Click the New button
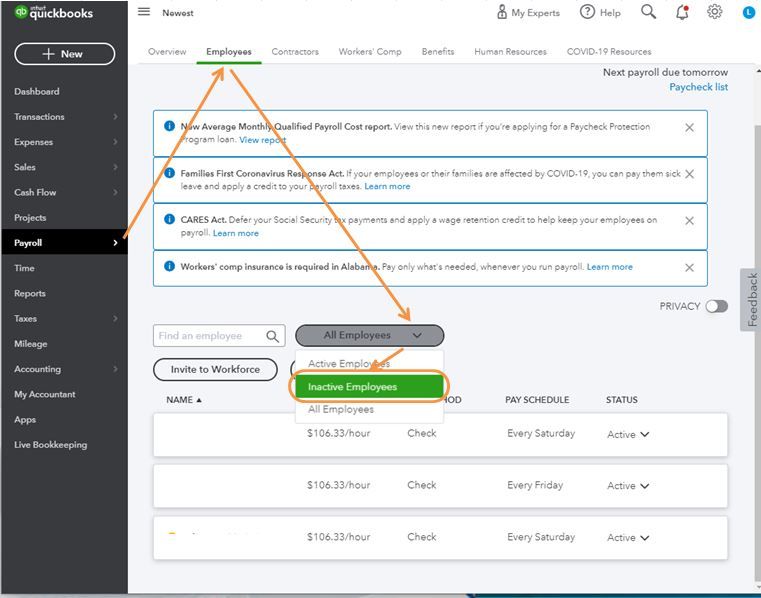This screenshot has width=761, height=598. click(x=65, y=54)
